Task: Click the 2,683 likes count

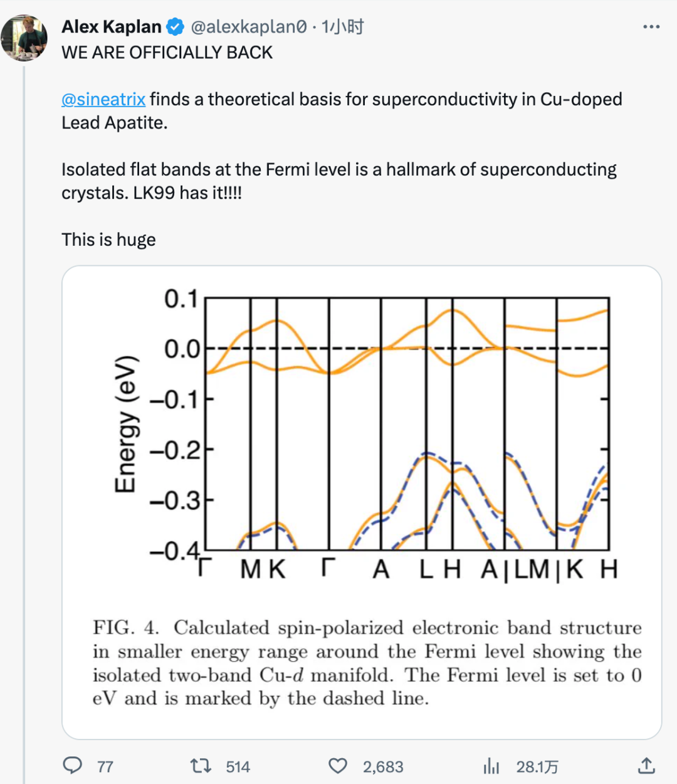Action: (383, 766)
